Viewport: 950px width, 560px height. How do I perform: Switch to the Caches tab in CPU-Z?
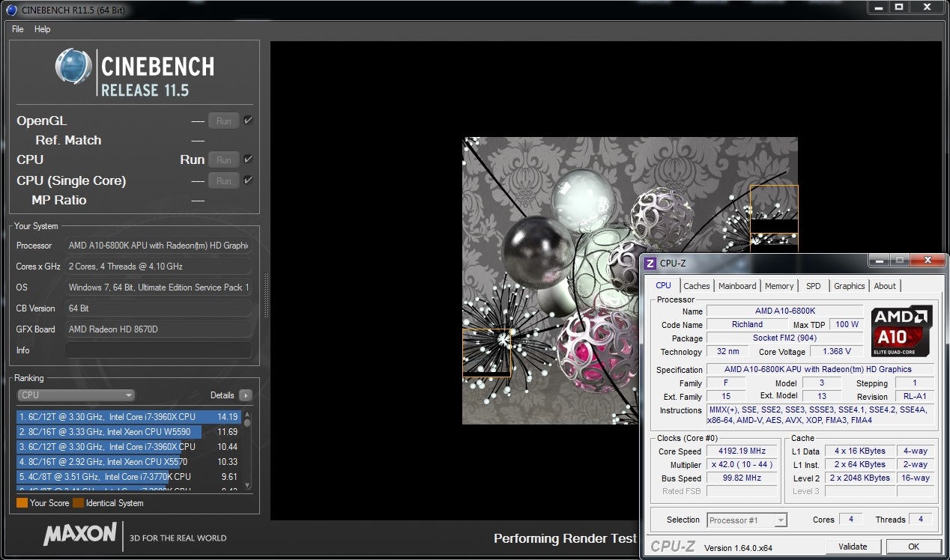point(697,286)
